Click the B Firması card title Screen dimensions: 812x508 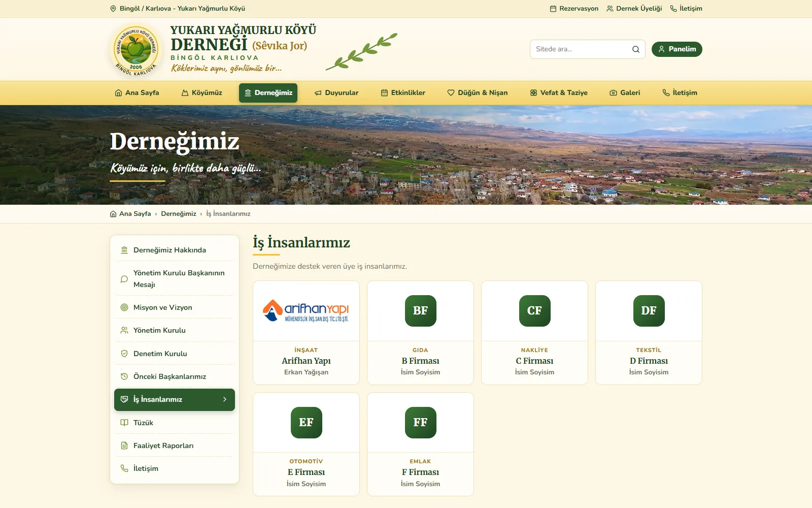pyautogui.click(x=420, y=361)
